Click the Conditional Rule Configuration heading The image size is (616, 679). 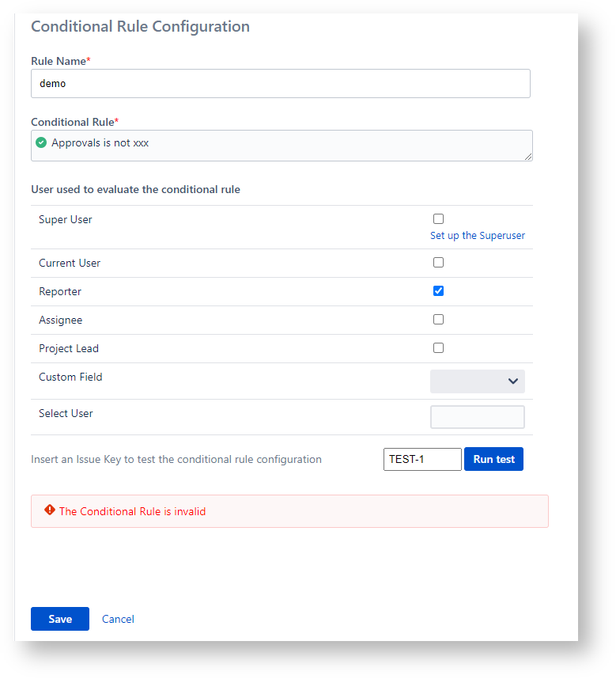[x=140, y=27]
